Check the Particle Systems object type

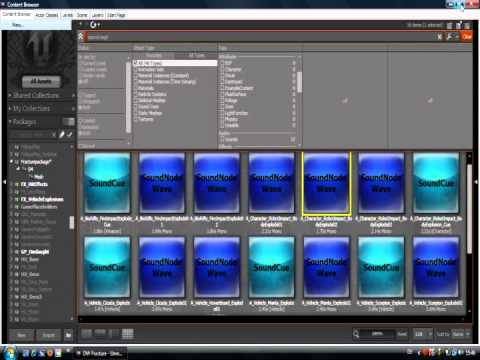[136, 94]
